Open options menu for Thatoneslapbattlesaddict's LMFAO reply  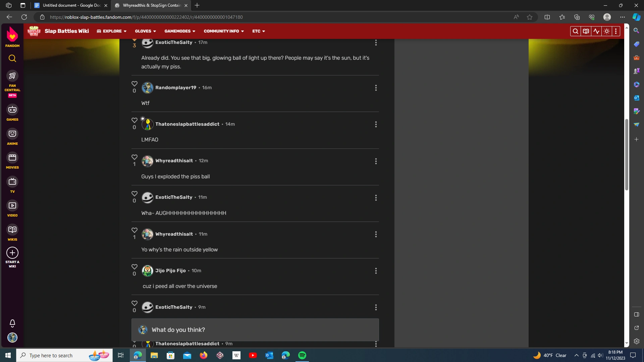click(376, 124)
